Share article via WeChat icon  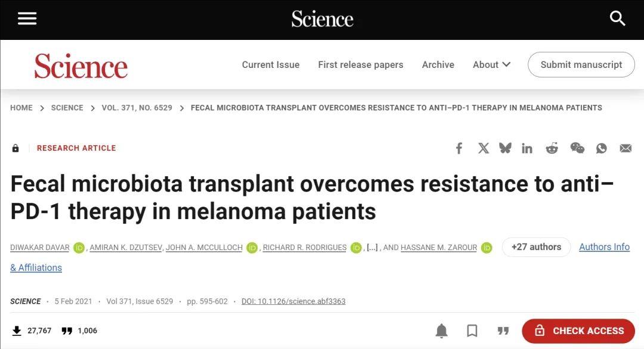(x=577, y=148)
